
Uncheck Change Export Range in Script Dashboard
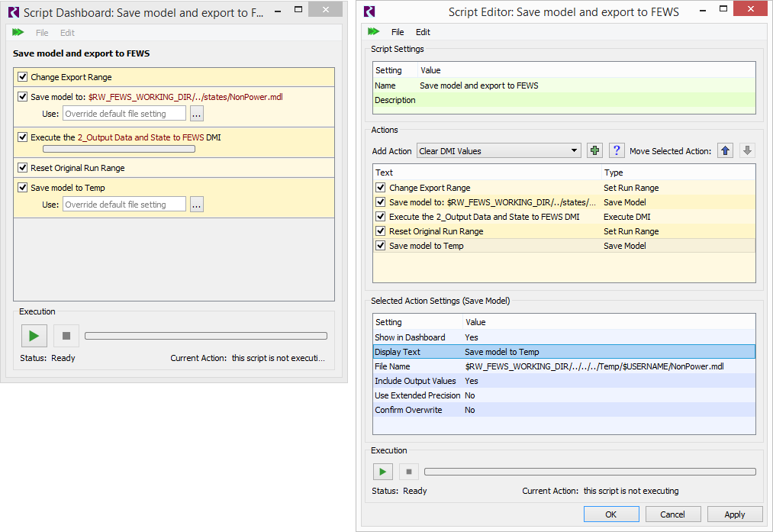coord(22,76)
